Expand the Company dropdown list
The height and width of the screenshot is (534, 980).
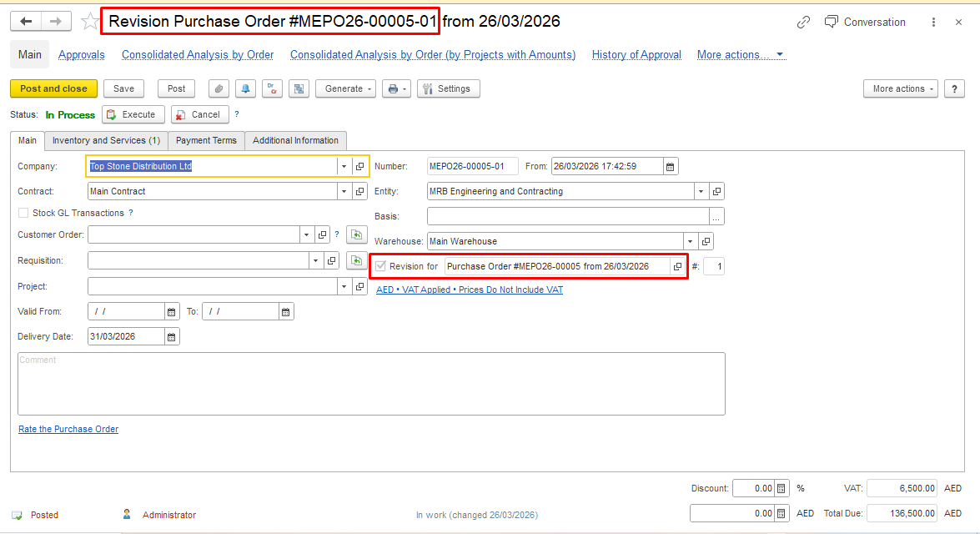344,166
